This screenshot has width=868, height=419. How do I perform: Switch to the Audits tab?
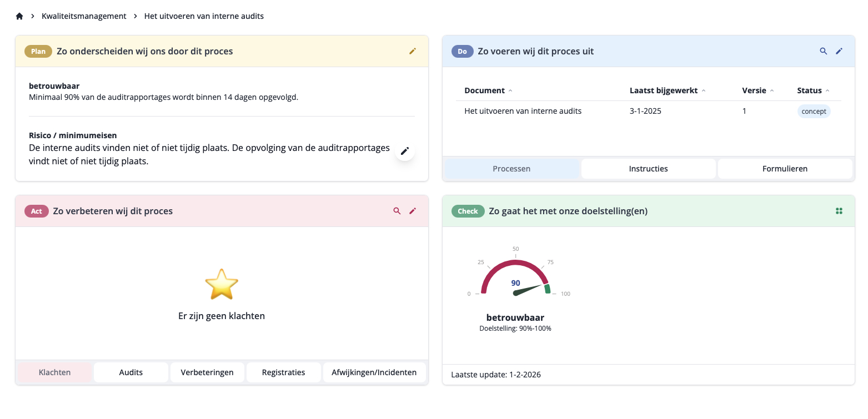[131, 372]
